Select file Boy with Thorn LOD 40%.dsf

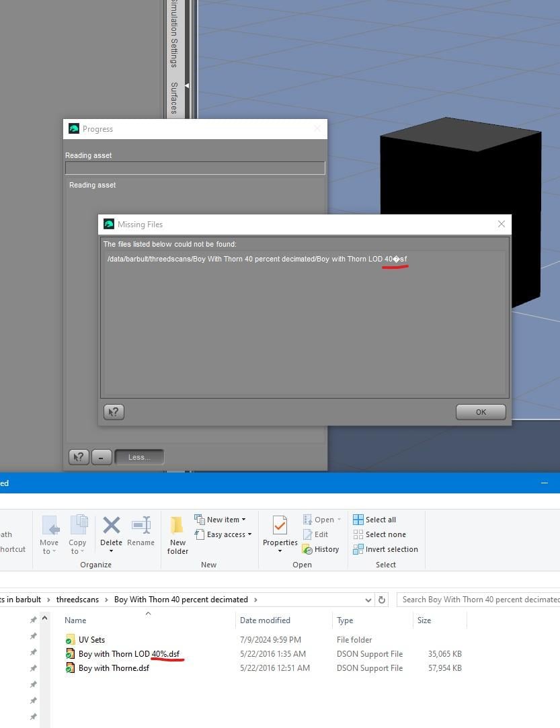(x=129, y=653)
